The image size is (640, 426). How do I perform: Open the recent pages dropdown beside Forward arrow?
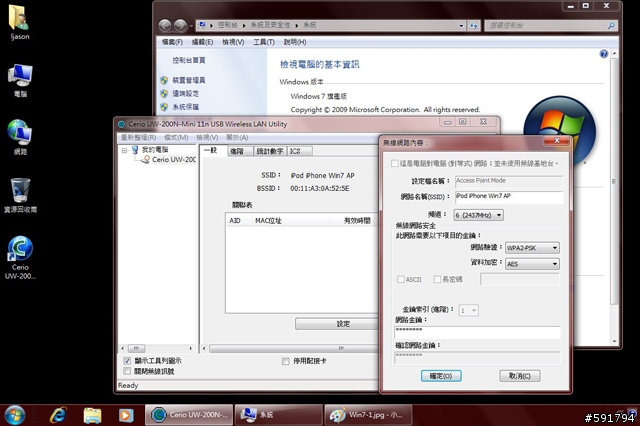click(x=191, y=26)
